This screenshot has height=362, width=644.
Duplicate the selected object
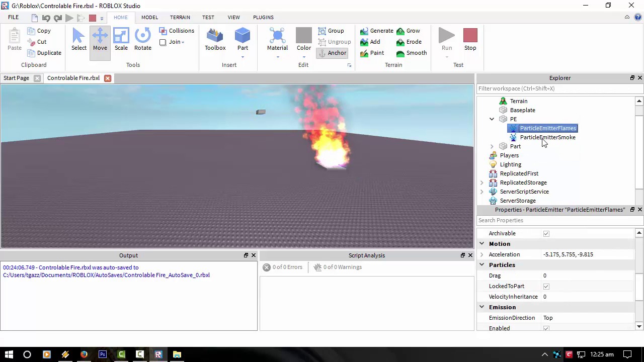pos(45,53)
